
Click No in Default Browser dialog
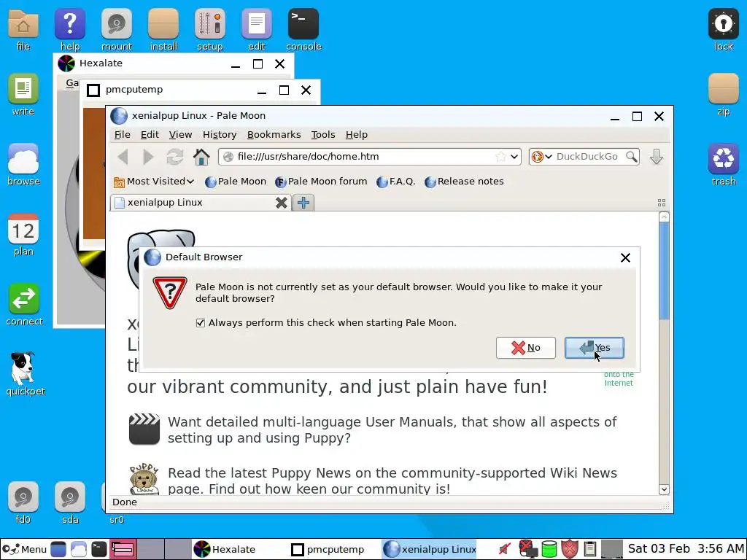525,348
